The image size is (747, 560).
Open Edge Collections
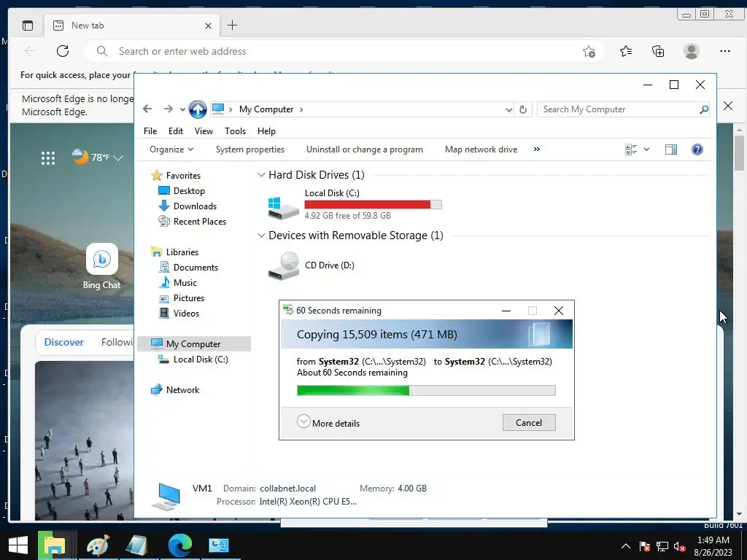point(658,51)
